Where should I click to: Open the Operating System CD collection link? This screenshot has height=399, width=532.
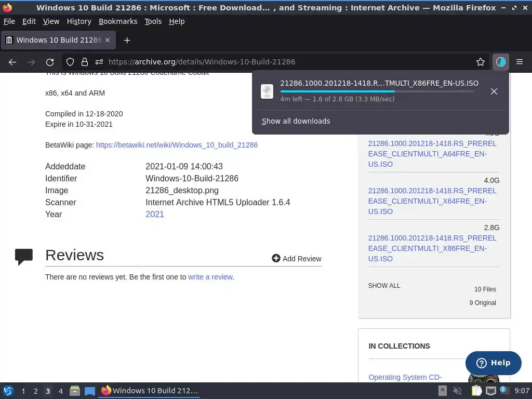click(405, 377)
